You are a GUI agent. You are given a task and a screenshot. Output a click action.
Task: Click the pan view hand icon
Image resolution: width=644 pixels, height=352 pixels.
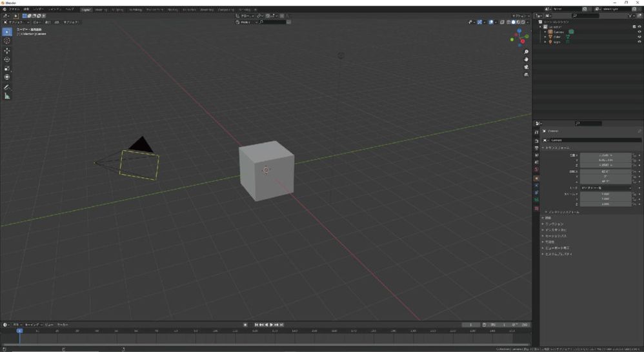pos(526,59)
